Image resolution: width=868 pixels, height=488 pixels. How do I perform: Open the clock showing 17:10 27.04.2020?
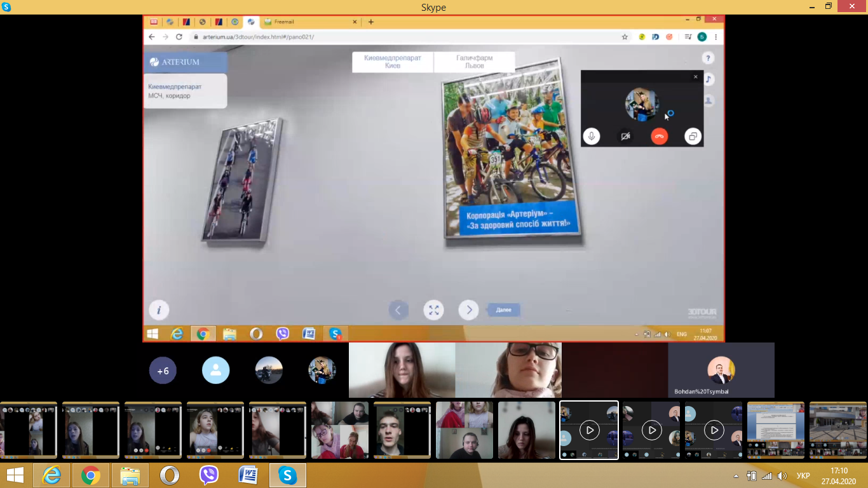click(x=839, y=475)
